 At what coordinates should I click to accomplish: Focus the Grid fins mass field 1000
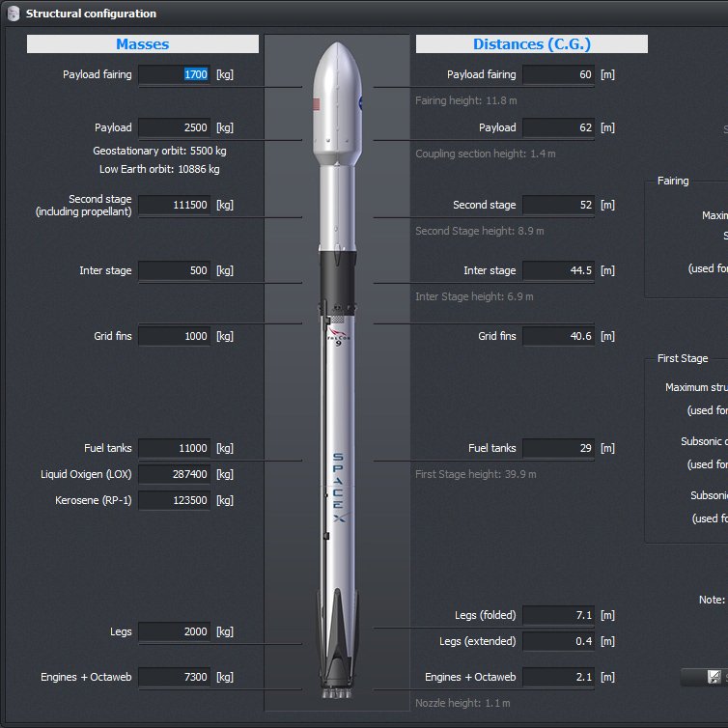175,336
